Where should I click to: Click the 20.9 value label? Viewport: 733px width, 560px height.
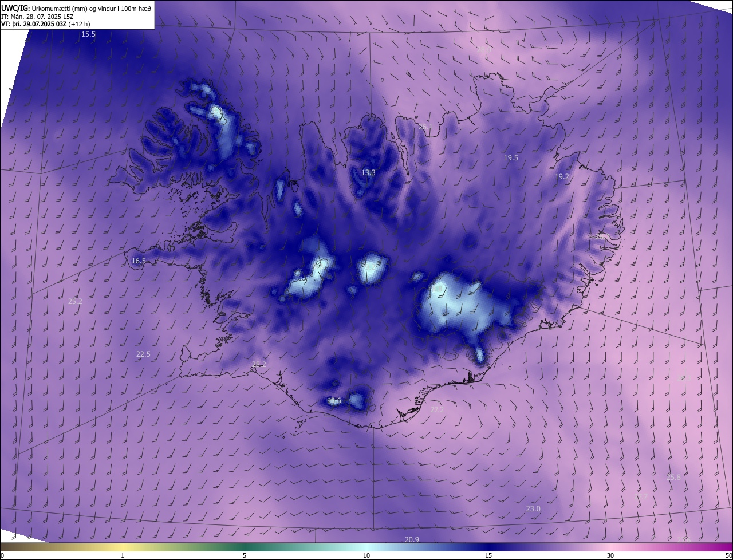[412, 539]
